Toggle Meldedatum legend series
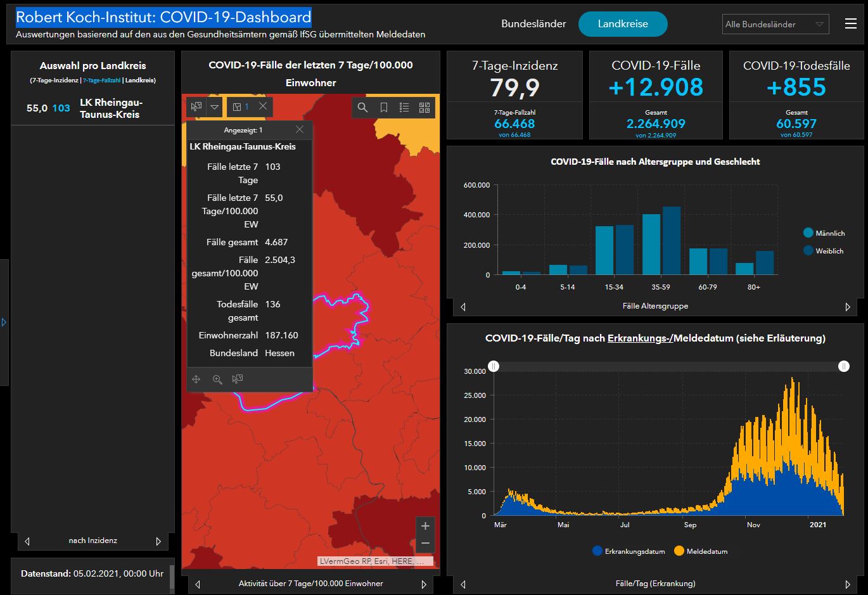The height and width of the screenshot is (595, 868). tap(701, 551)
